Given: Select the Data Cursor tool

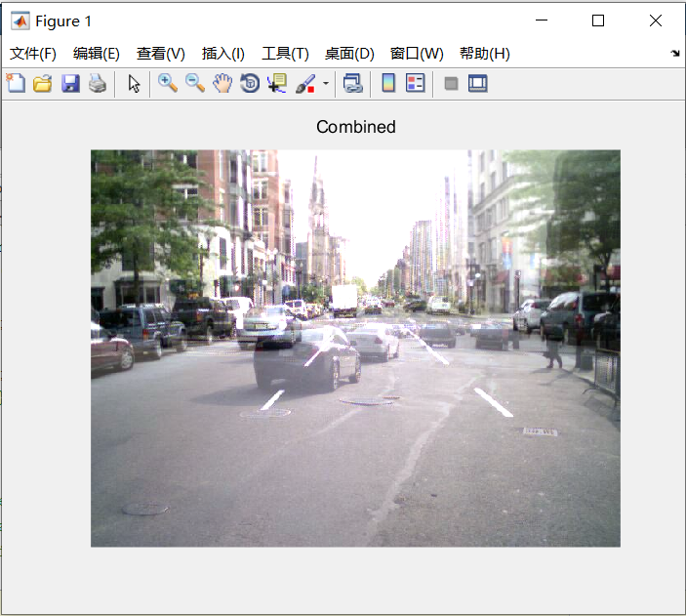Looking at the screenshot, I should tap(277, 83).
